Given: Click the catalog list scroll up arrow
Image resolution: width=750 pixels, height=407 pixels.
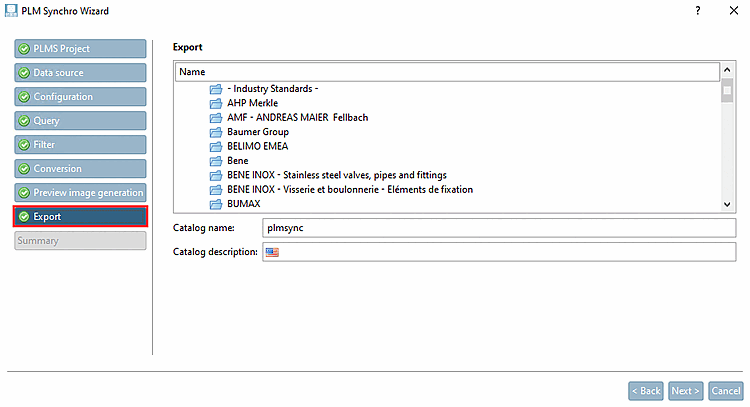Looking at the screenshot, I should [727, 70].
